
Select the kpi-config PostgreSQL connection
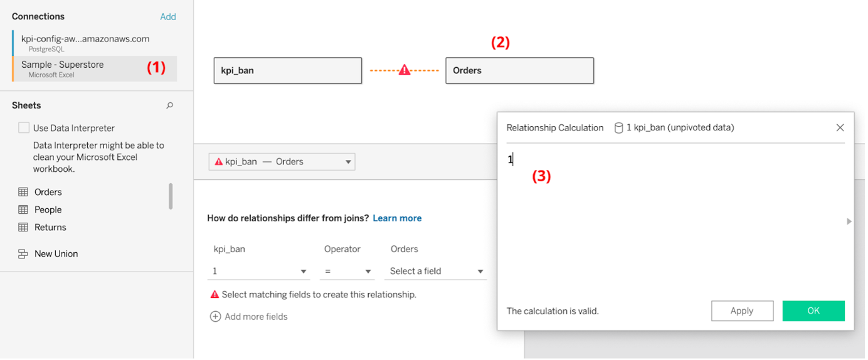pyautogui.click(x=94, y=43)
